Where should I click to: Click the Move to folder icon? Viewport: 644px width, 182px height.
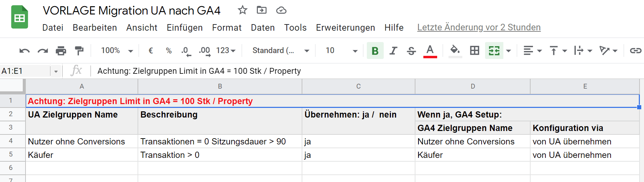coord(262,10)
